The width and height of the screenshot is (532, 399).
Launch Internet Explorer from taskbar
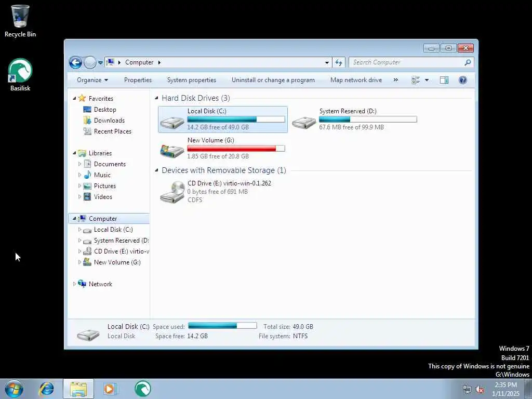[46, 389]
